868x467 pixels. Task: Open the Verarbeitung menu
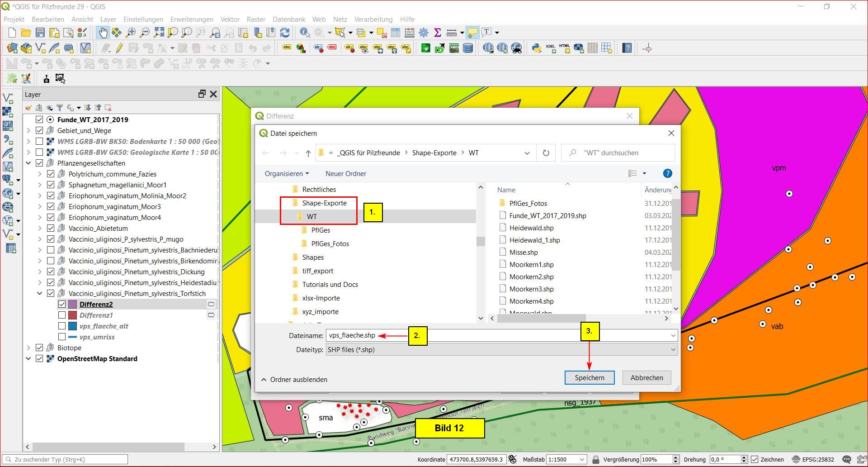coord(373,19)
